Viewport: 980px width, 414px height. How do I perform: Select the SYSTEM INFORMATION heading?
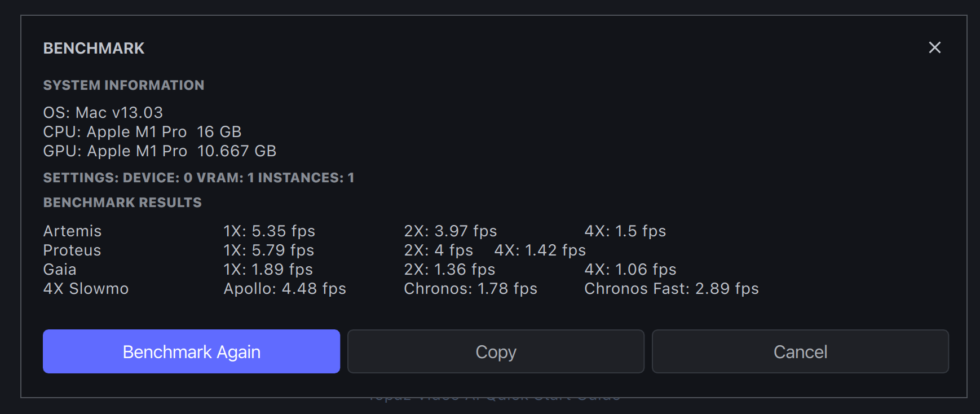point(123,85)
